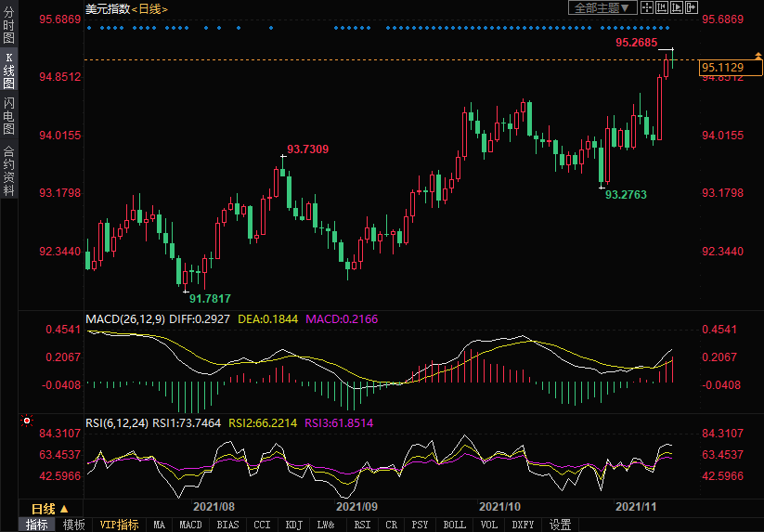Image resolution: width=764 pixels, height=532 pixels.
Task: Enable the BOLL indicator
Action: 454,525
